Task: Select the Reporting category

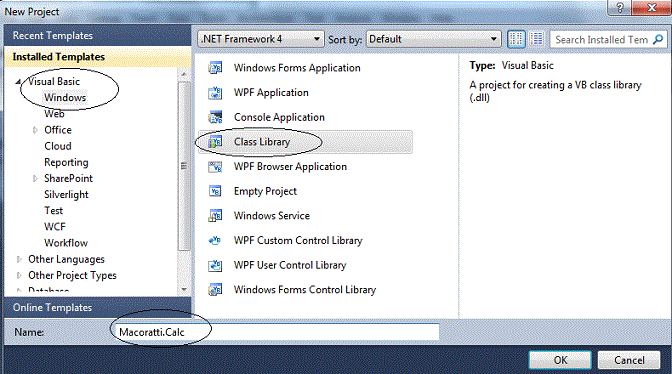Action: click(66, 162)
